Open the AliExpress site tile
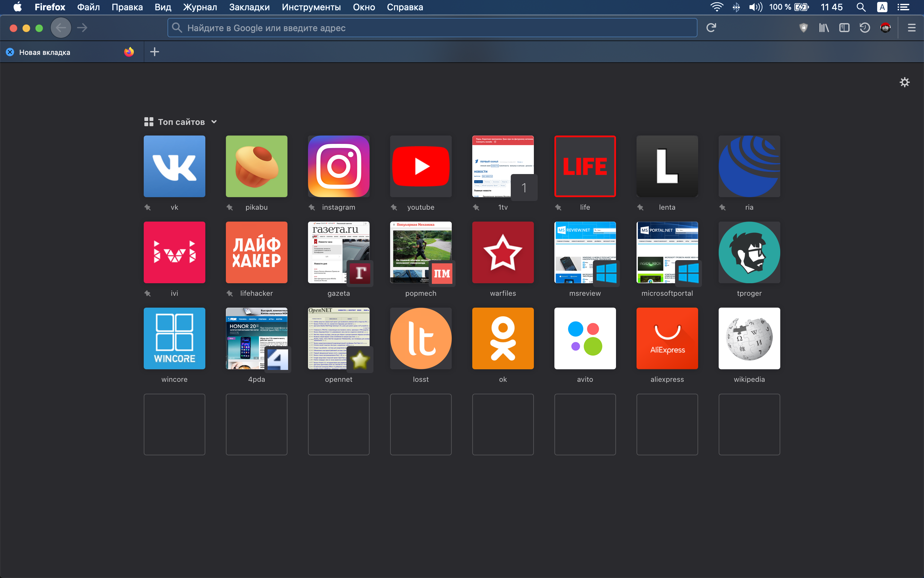The image size is (924, 578). [667, 338]
